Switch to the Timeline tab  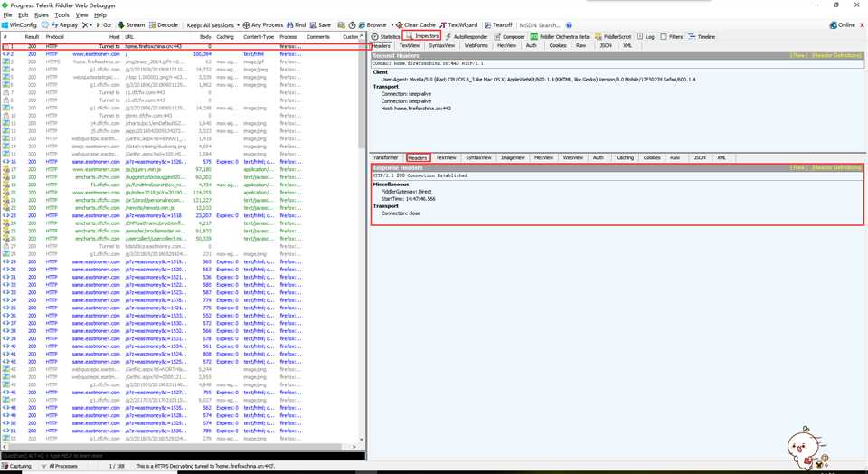(x=702, y=36)
